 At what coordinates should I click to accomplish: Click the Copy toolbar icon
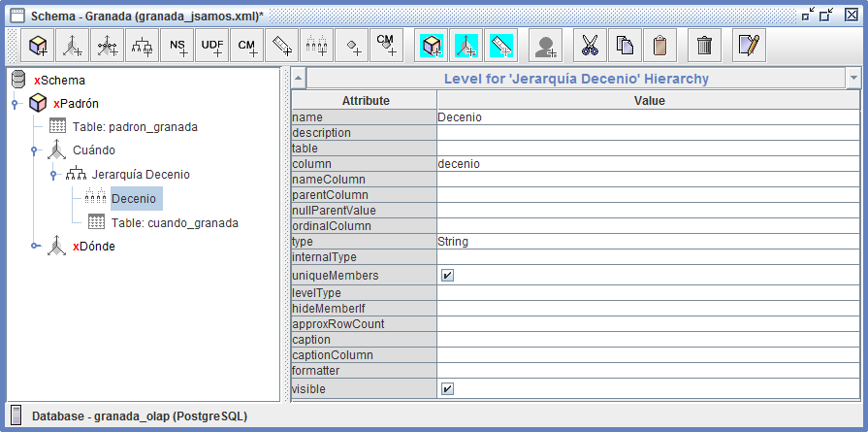click(x=625, y=46)
